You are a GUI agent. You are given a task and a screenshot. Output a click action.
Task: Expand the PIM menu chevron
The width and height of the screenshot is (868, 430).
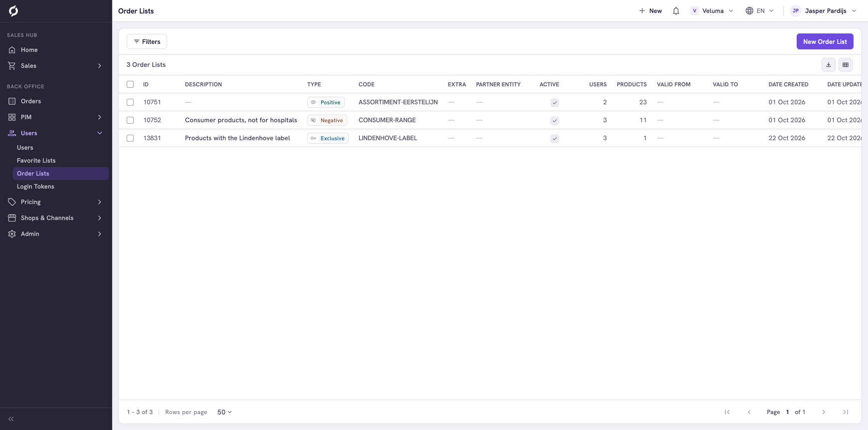click(100, 117)
